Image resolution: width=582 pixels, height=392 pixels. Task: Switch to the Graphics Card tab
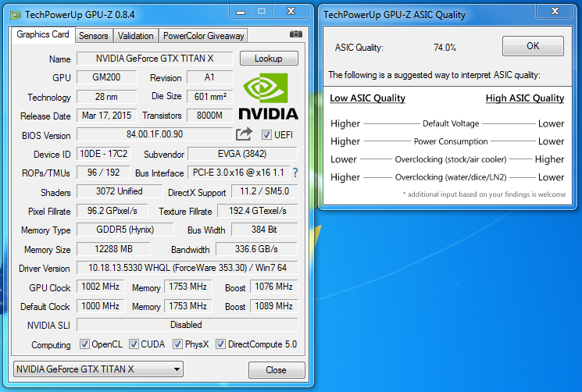[43, 34]
